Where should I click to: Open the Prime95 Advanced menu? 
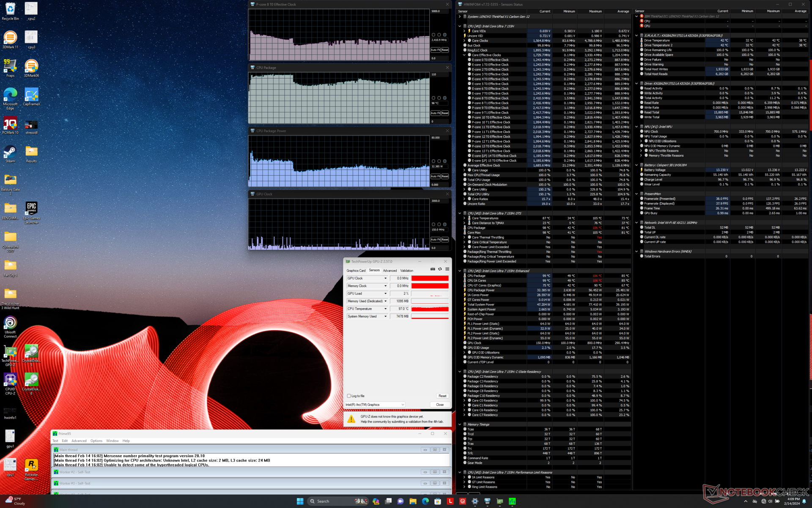[x=79, y=441]
